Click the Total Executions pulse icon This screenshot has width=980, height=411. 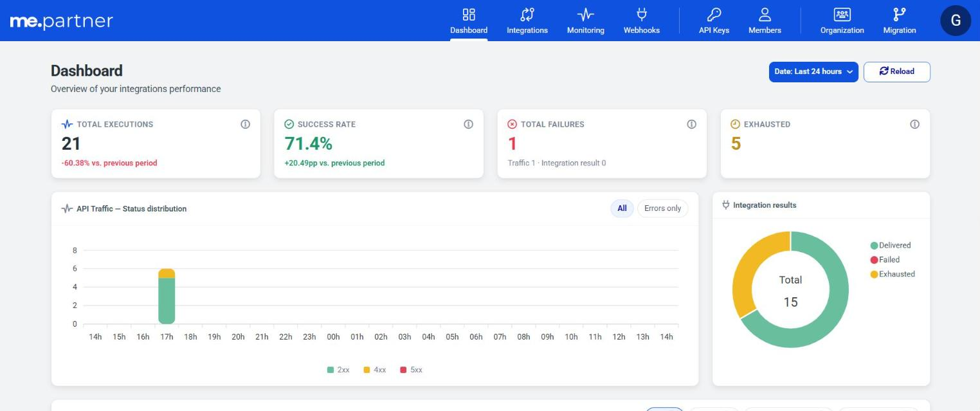coord(67,124)
